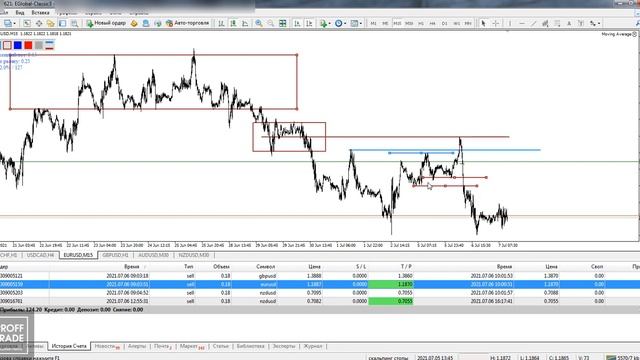Select the equidistant channel tool
The width and height of the screenshot is (640, 360).
[545, 23]
